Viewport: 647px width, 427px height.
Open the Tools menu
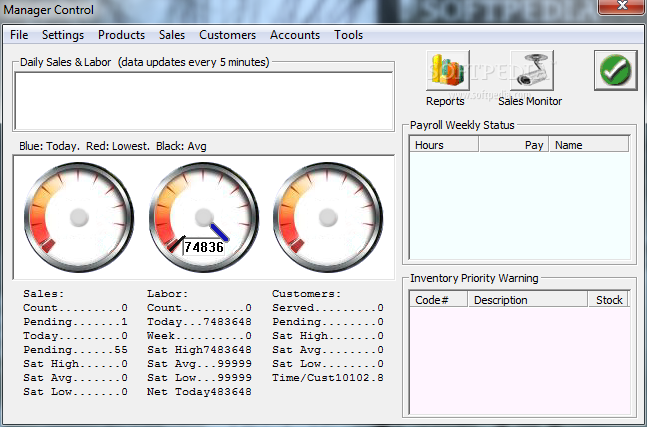click(x=349, y=35)
